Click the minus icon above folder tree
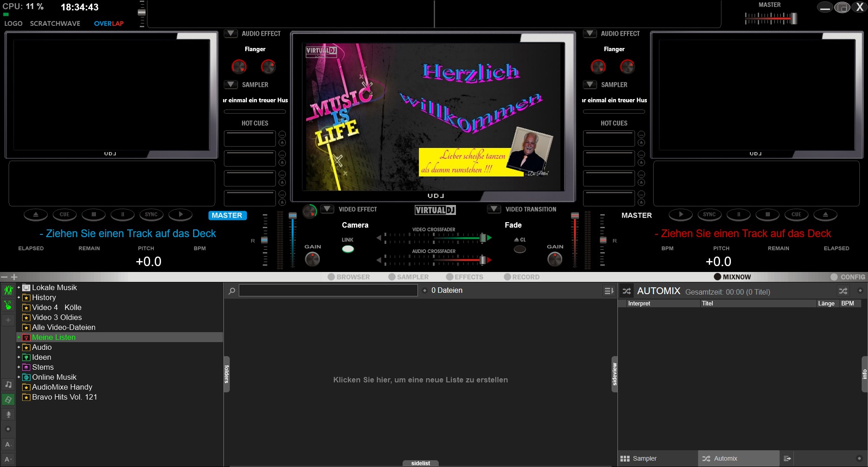 click(4, 277)
